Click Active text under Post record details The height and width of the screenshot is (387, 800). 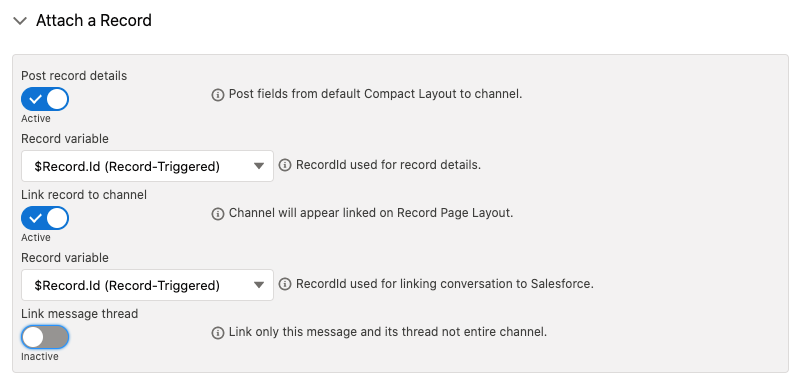coord(36,118)
